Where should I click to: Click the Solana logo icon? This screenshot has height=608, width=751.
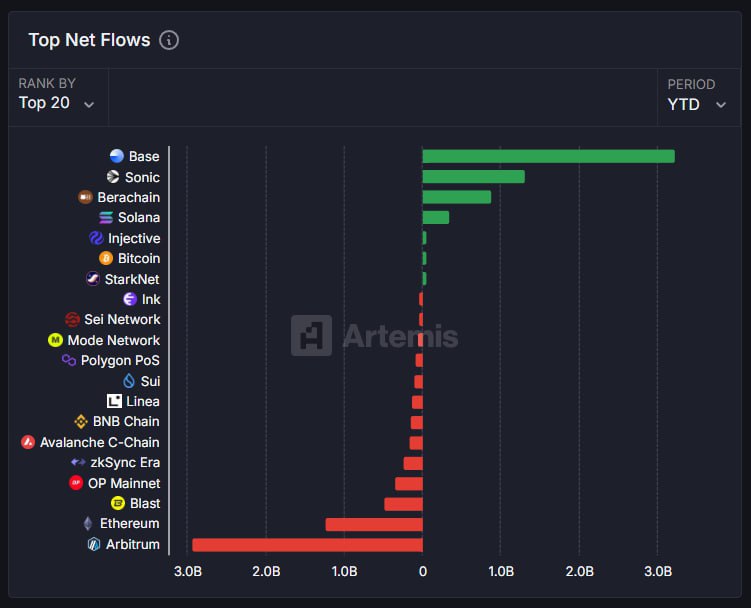coord(106,218)
